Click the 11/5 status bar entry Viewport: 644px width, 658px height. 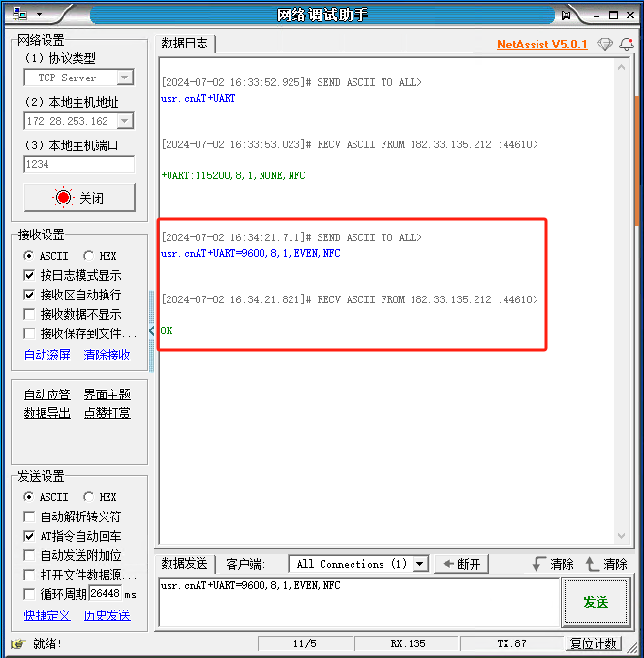coord(305,643)
